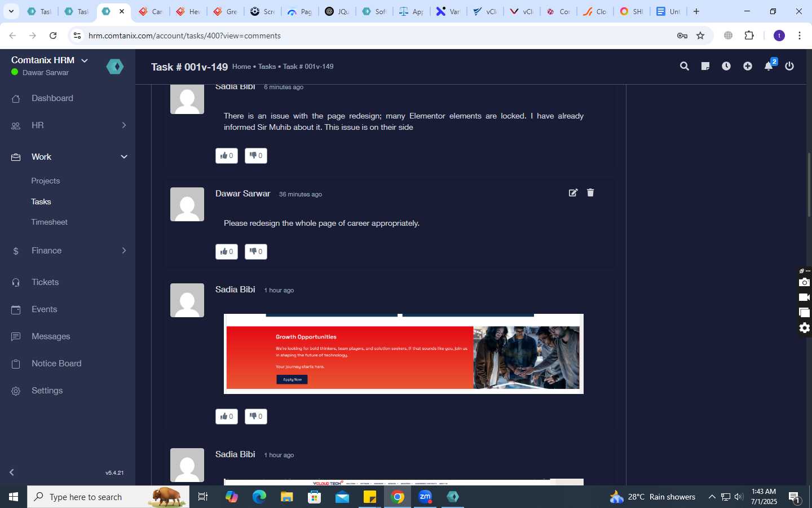Click Sadia Bibi name above Growth image
The image size is (812, 508).
click(x=235, y=289)
